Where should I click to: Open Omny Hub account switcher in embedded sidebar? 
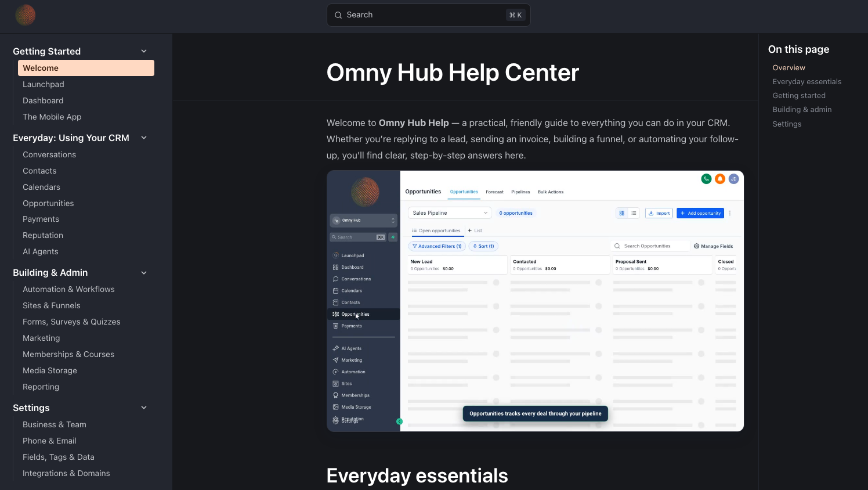(x=363, y=221)
